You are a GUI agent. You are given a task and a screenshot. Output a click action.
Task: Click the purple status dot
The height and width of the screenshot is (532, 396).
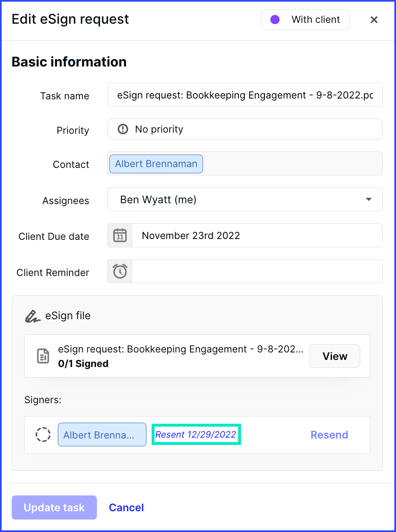pyautogui.click(x=275, y=20)
